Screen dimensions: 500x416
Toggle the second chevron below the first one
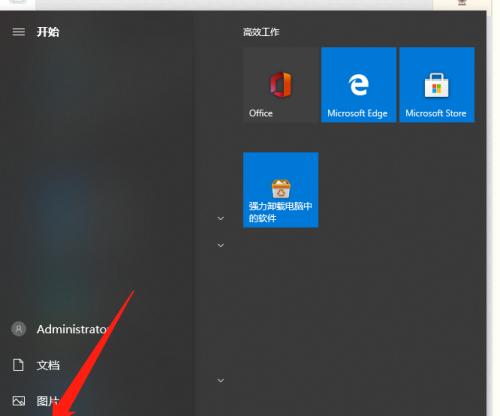pyautogui.click(x=221, y=245)
